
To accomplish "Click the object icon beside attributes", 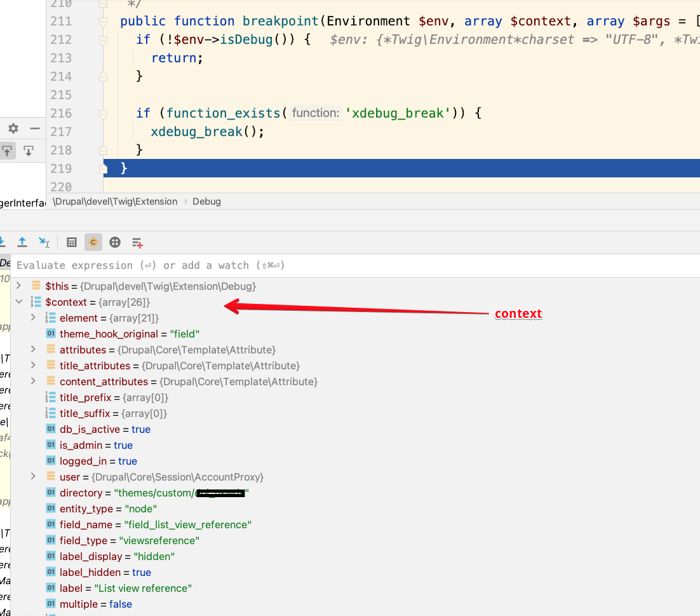I will (x=51, y=349).
